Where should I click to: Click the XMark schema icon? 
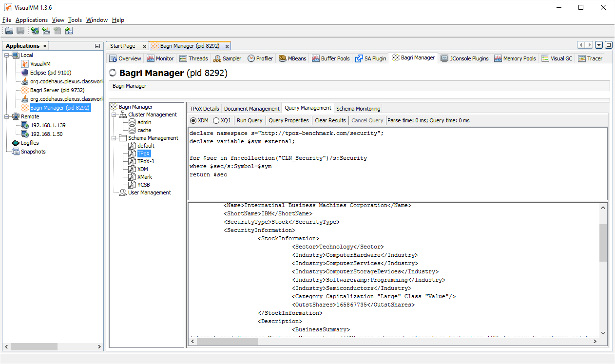132,177
